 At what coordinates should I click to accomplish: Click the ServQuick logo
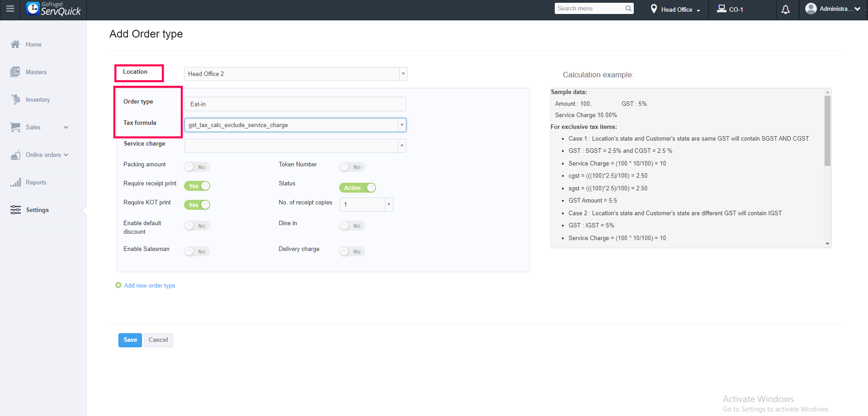[53, 9]
